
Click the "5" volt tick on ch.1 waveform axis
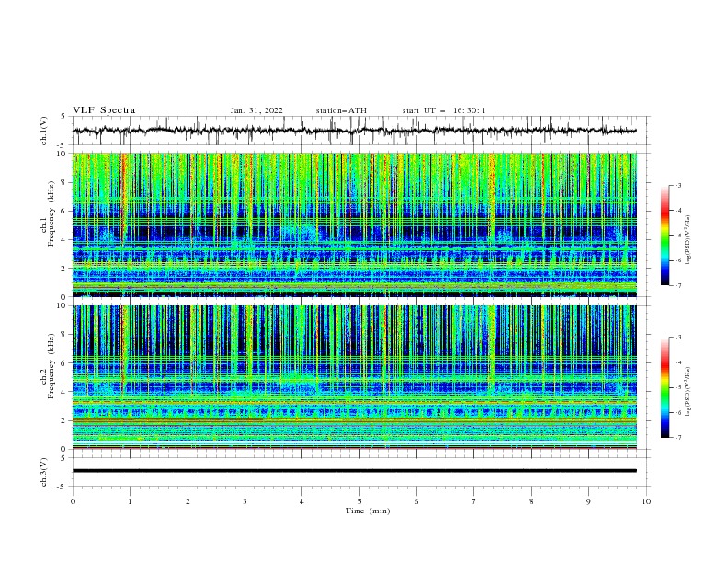tap(63, 117)
